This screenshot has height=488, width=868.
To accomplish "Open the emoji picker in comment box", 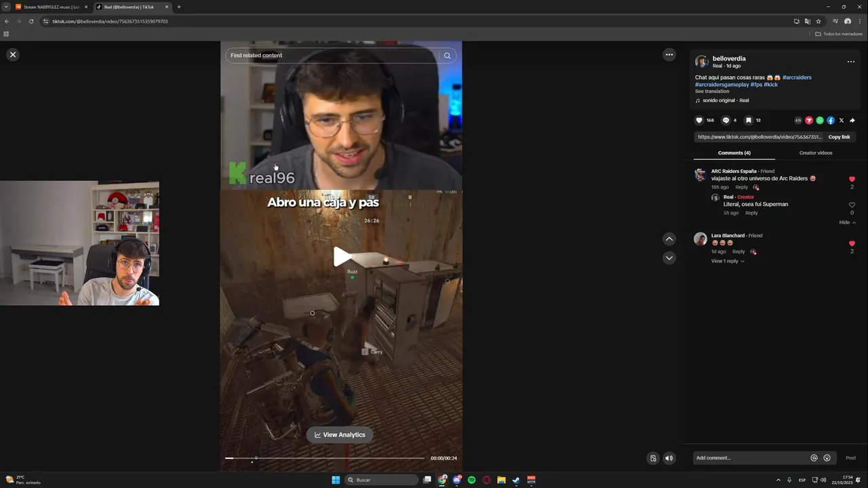I will [x=827, y=458].
